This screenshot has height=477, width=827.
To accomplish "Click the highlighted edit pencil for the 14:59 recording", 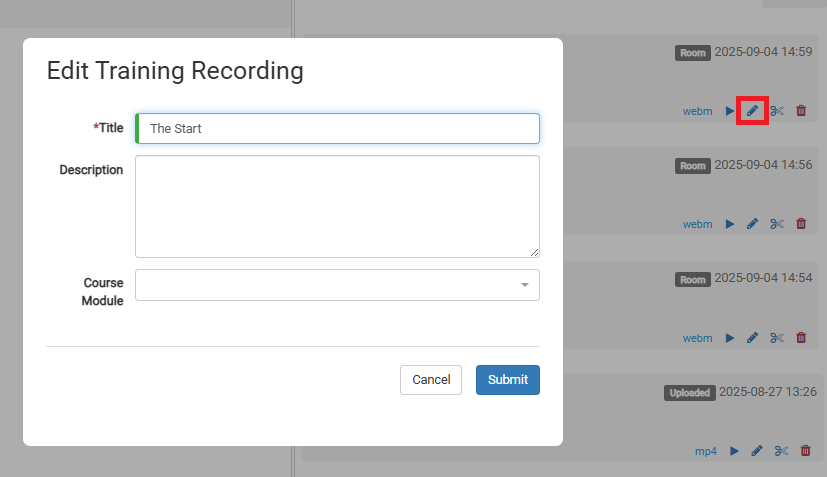I will coord(752,111).
